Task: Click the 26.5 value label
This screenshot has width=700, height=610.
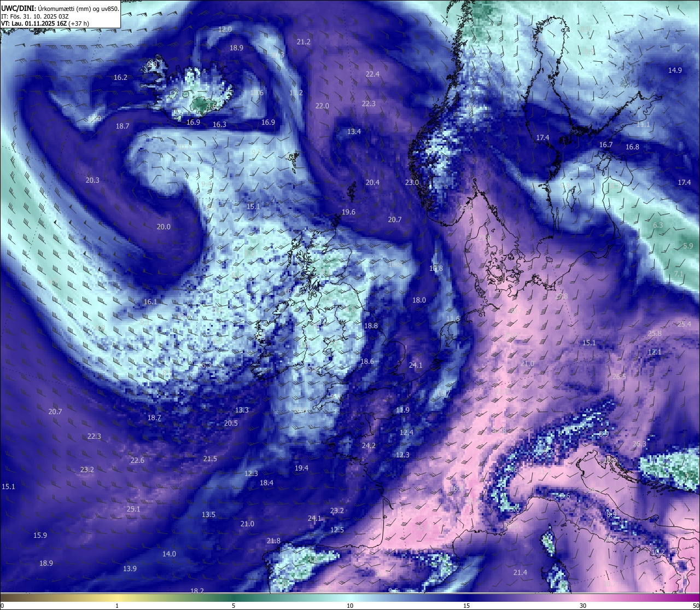Action: pos(619,376)
